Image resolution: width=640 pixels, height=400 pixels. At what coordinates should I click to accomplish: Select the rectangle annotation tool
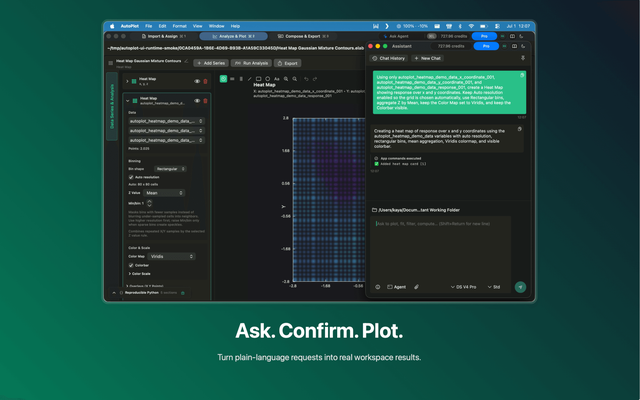tap(258, 79)
